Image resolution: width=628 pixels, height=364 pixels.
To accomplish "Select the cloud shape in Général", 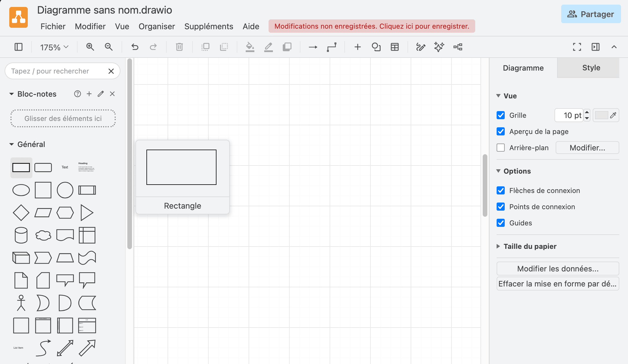I will point(43,235).
